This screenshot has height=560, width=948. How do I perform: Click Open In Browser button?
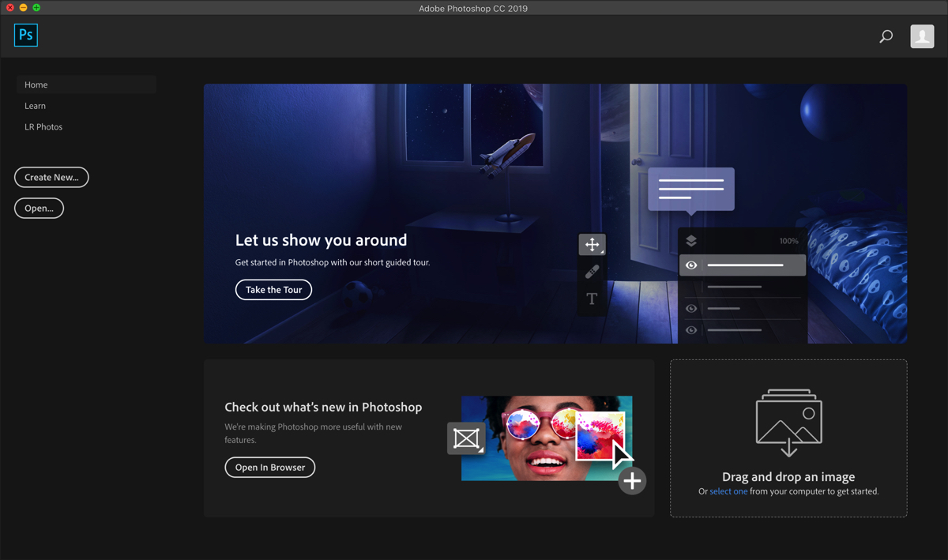pyautogui.click(x=270, y=468)
